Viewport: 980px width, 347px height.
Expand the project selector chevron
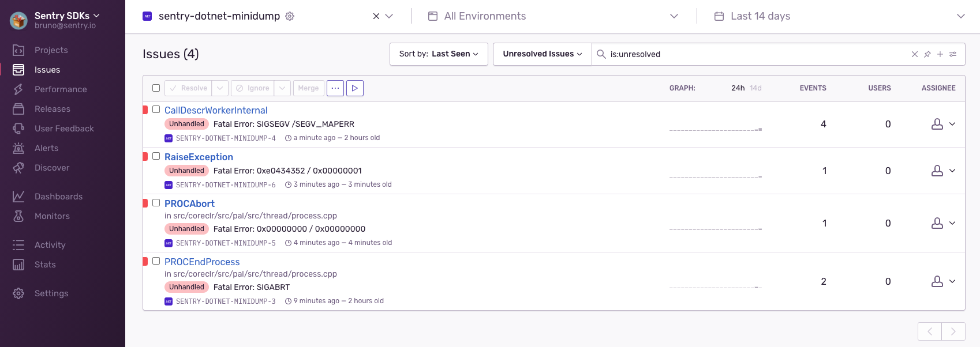(389, 16)
